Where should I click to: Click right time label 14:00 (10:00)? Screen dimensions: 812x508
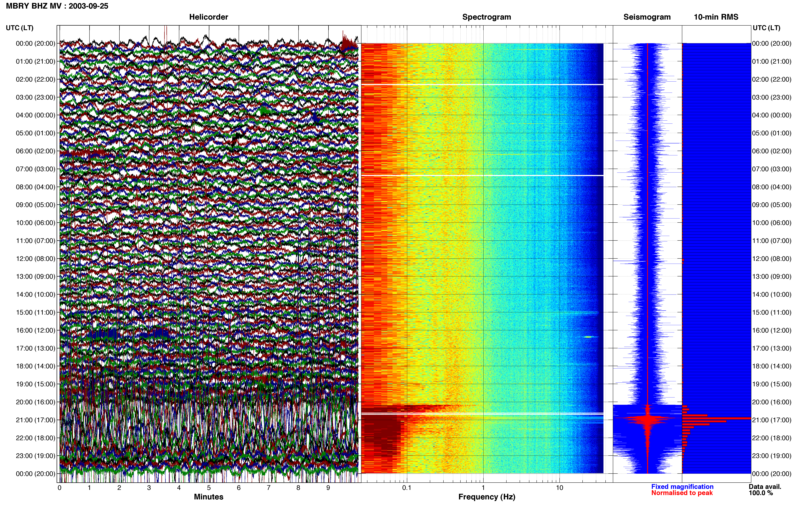(x=772, y=294)
